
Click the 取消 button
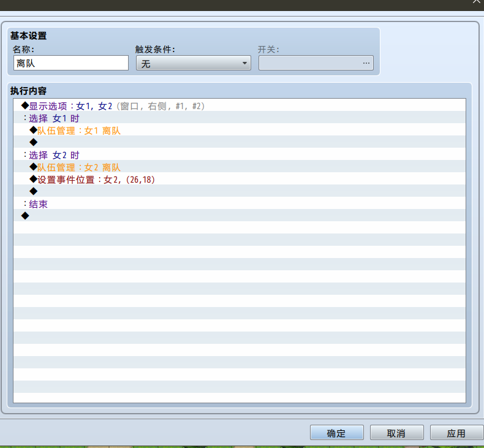click(x=396, y=433)
